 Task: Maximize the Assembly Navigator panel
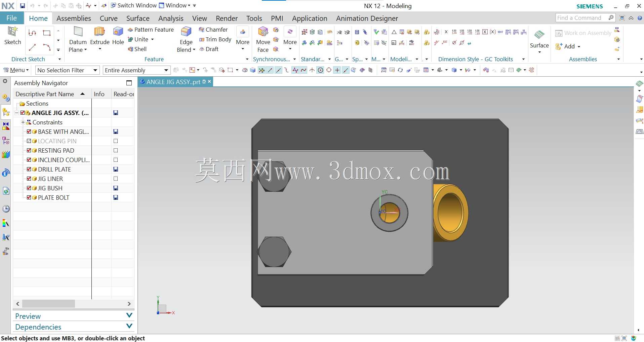129,83
